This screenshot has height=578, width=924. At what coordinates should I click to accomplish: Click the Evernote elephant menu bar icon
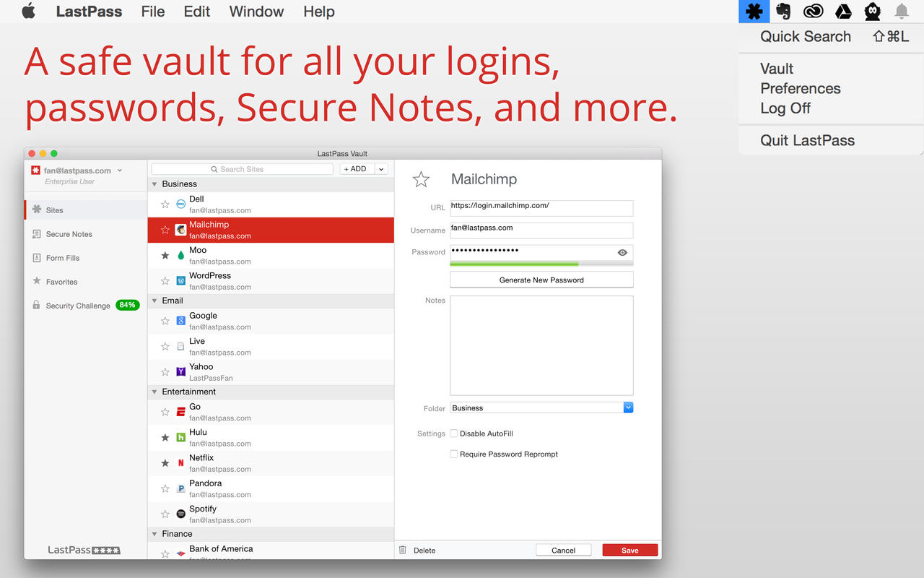783,12
